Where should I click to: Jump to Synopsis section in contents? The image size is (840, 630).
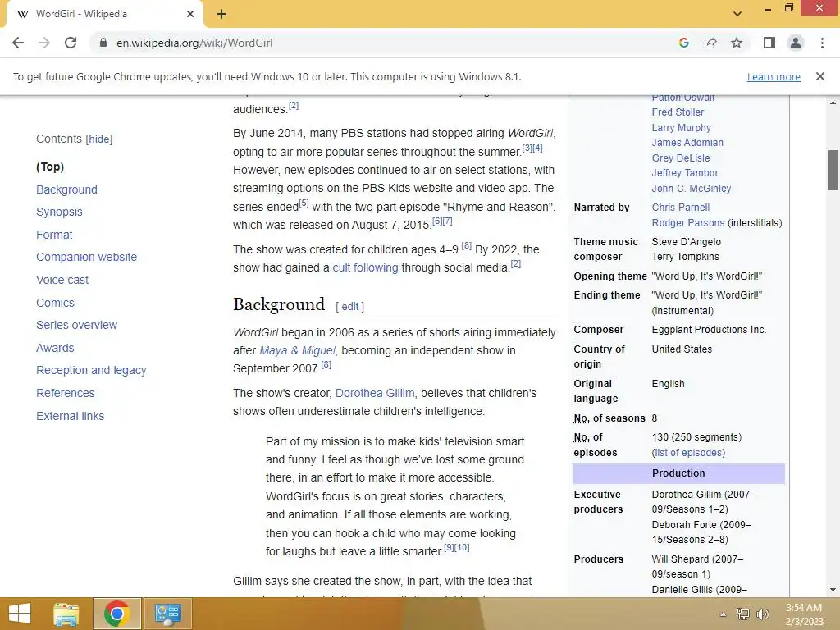[x=59, y=212]
